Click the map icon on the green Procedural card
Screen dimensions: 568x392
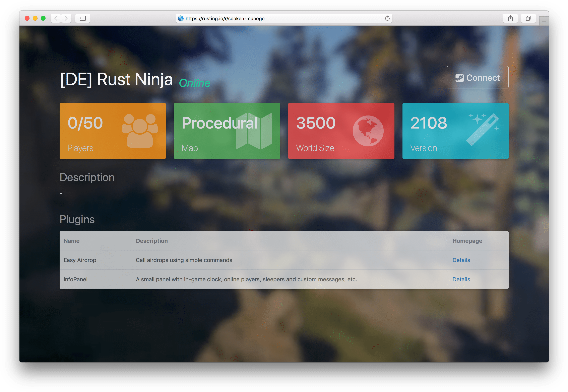point(254,131)
